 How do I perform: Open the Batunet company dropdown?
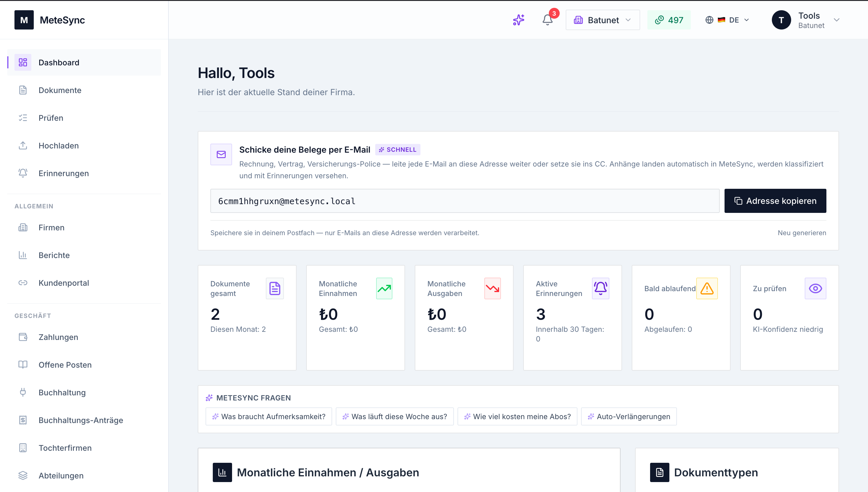tap(602, 20)
